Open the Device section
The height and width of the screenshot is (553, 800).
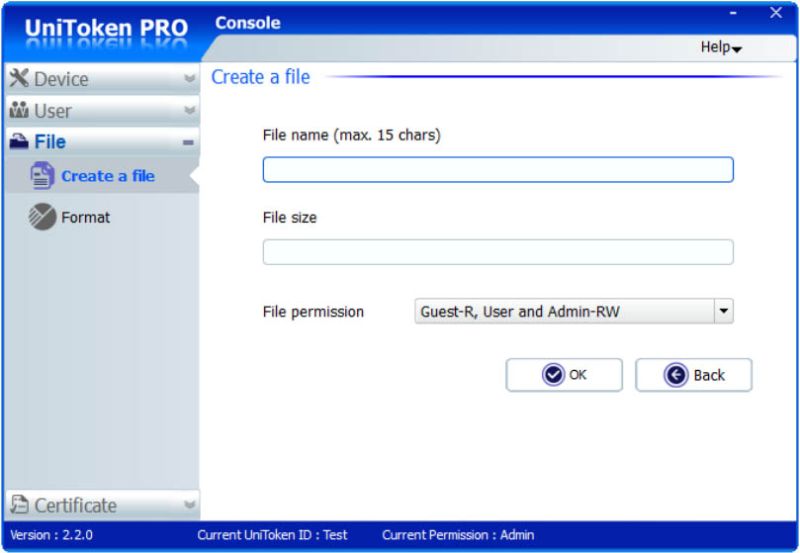click(x=103, y=79)
